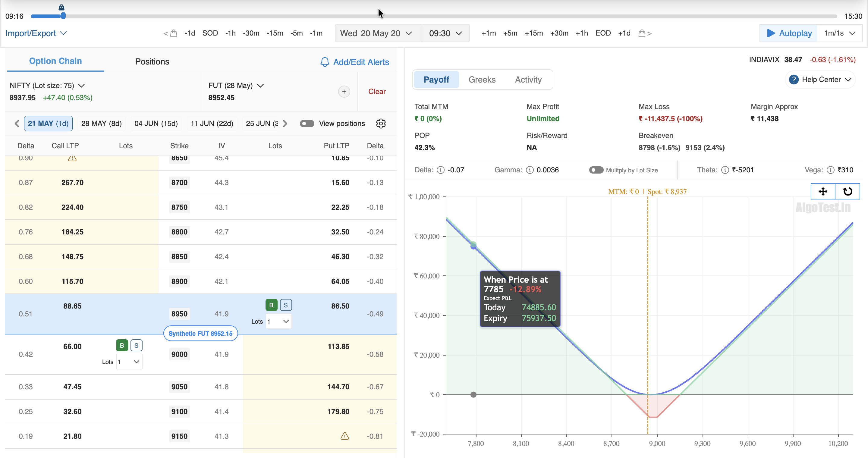
Task: Click the Theta info icon
Action: [725, 170]
